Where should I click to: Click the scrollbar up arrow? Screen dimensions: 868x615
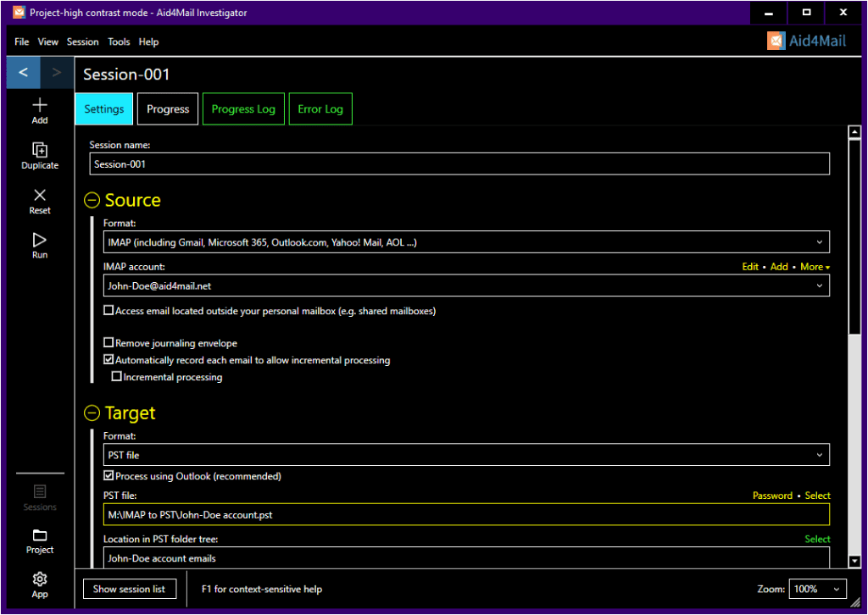coord(854,131)
